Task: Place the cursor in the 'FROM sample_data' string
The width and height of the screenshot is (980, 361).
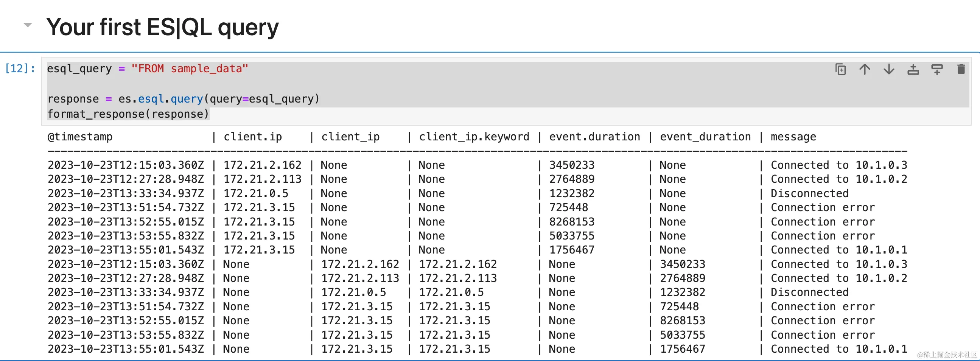Action: pos(190,68)
